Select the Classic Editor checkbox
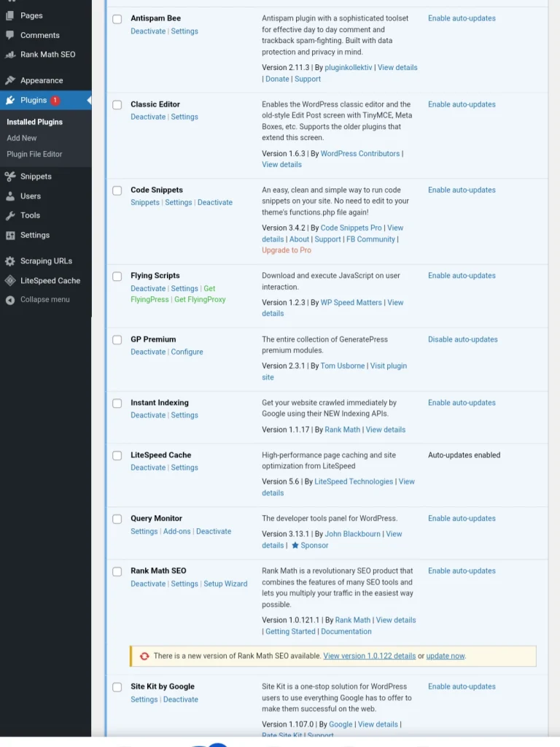Image resolution: width=560 pixels, height=747 pixels. [x=117, y=105]
